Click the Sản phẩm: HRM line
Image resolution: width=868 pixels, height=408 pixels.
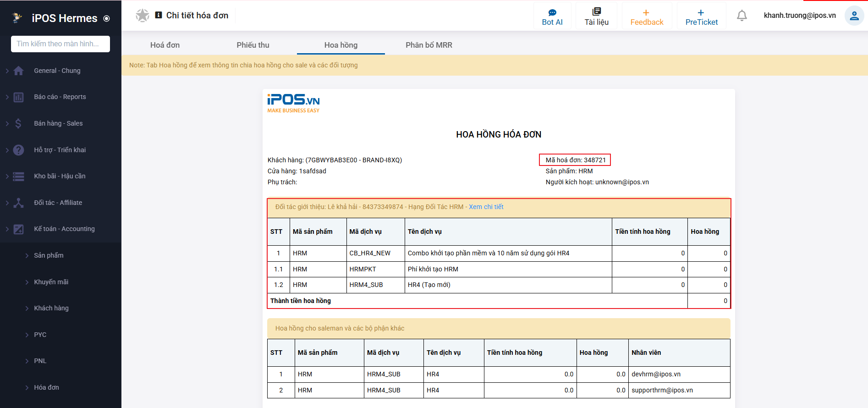click(x=569, y=171)
